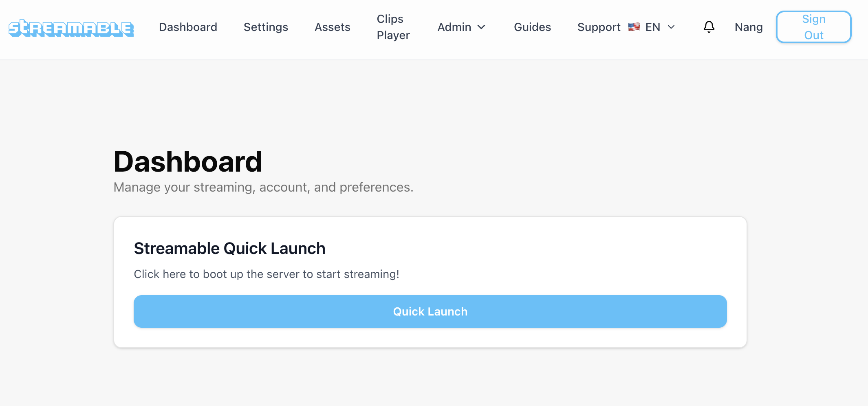Open the Support page
The width and height of the screenshot is (868, 406).
[x=599, y=27]
